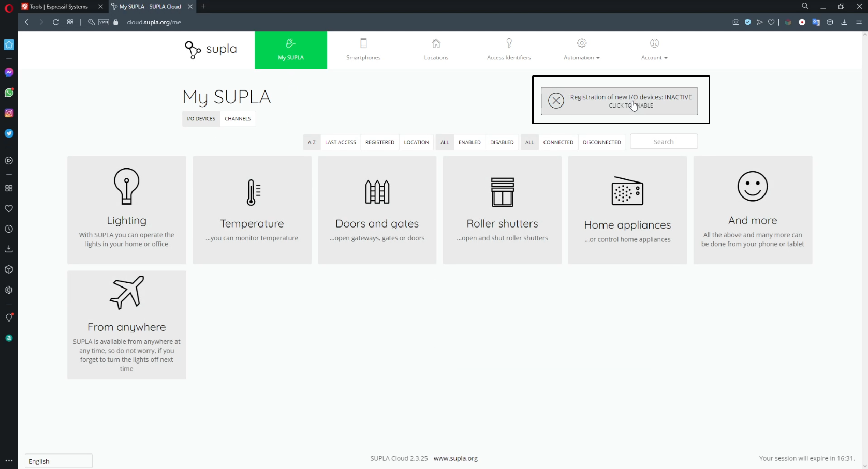This screenshot has width=868, height=469.
Task: Go back to the previous page
Action: point(27,22)
